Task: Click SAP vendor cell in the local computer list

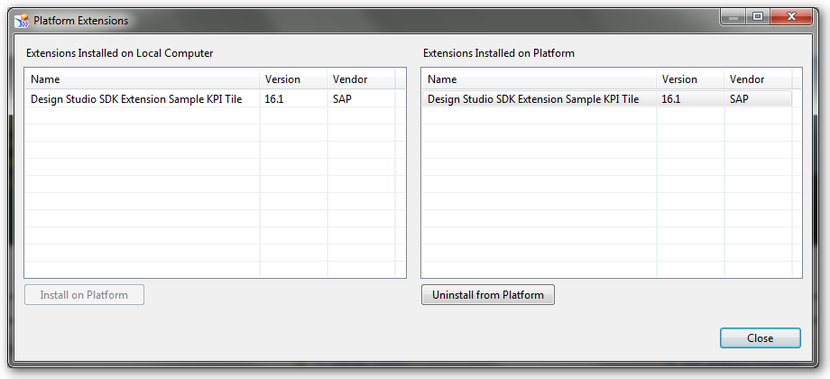Action: [342, 99]
